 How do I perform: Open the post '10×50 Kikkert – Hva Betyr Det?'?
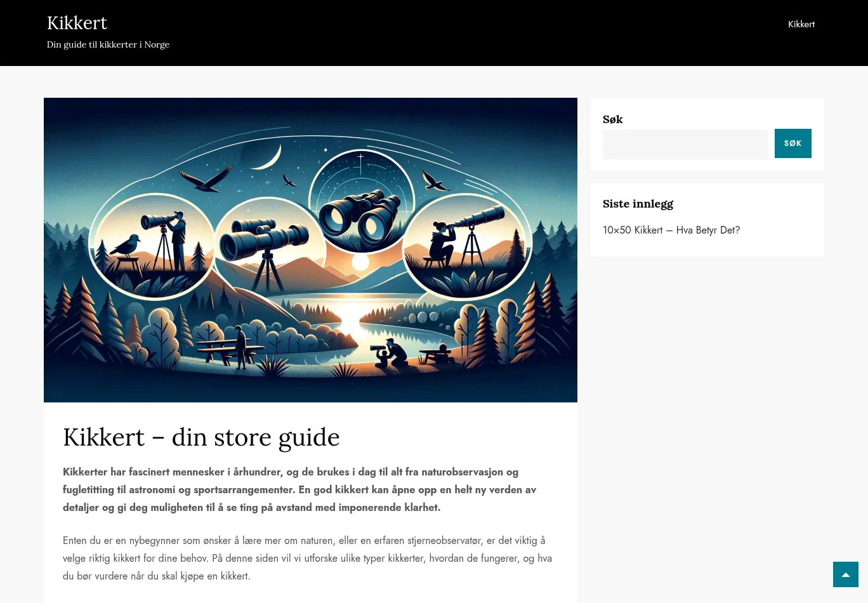(671, 230)
